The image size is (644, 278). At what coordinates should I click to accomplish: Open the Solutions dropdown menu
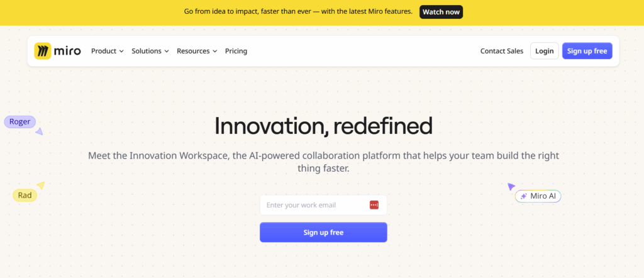(x=150, y=51)
